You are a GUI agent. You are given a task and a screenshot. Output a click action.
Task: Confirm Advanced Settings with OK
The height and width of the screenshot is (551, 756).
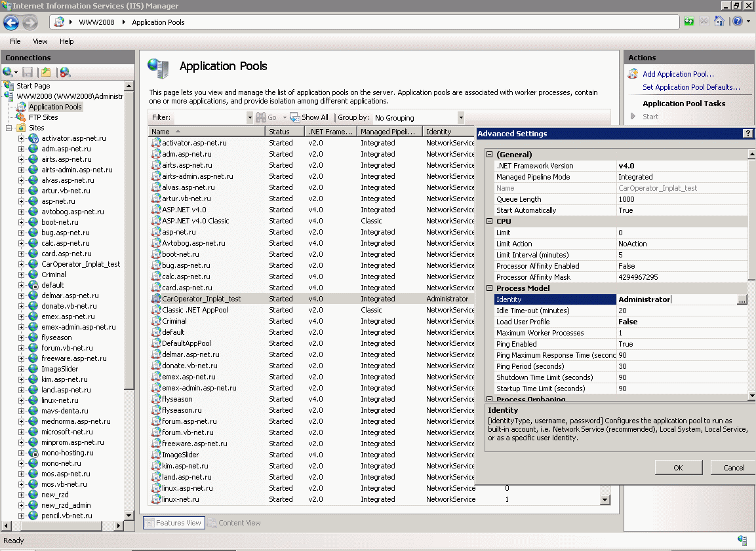pos(679,468)
